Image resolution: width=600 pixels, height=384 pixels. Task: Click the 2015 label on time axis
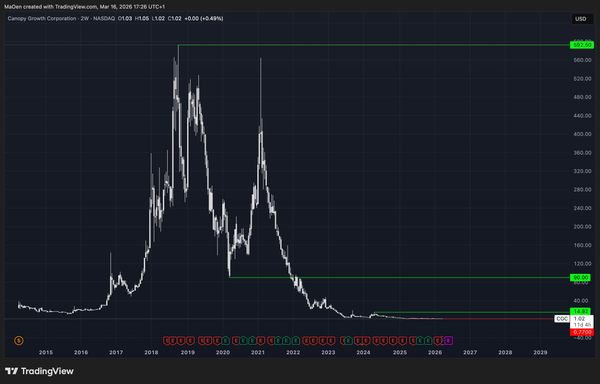[x=46, y=352]
